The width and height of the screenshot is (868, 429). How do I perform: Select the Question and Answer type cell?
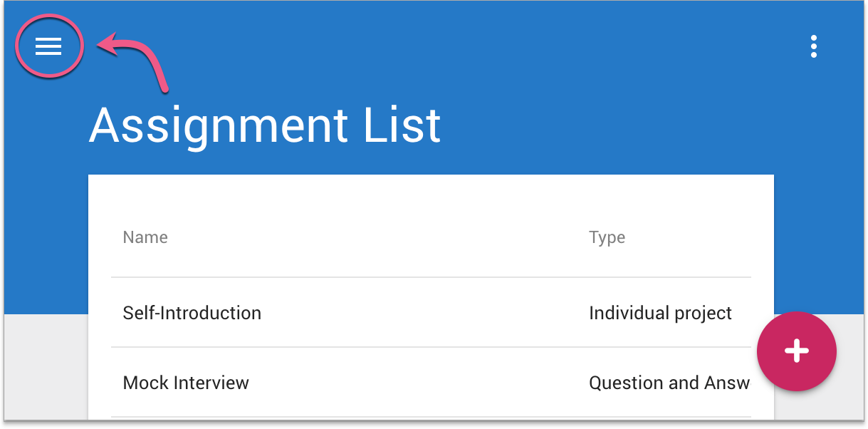tap(669, 383)
